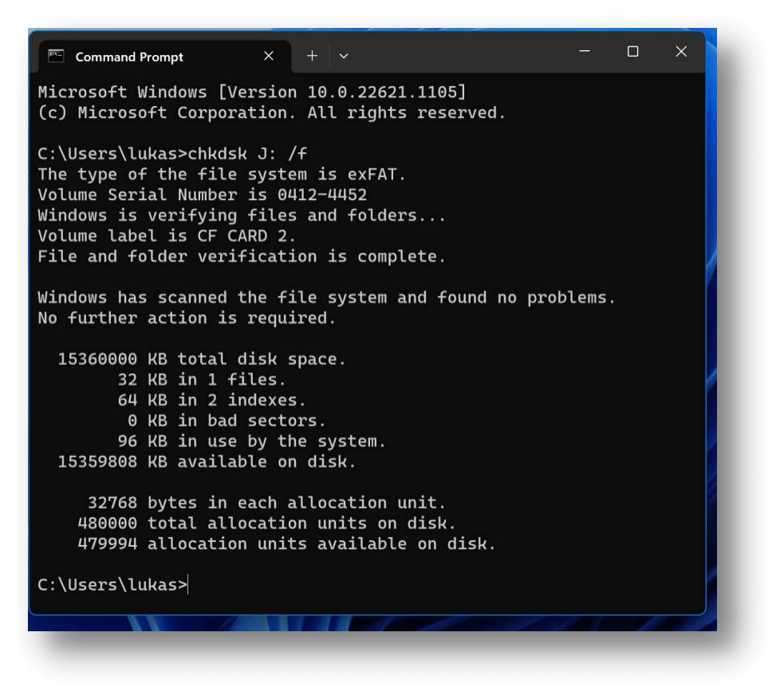Close the Command Prompt tab
Screen dimensions: 784x699
pyautogui.click(x=269, y=56)
